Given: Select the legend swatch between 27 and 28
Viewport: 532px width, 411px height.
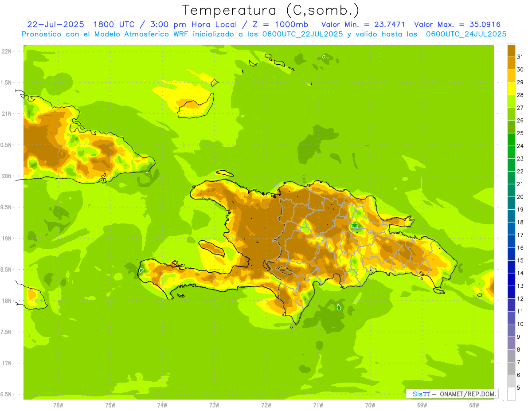Looking at the screenshot, I should pos(511,102).
